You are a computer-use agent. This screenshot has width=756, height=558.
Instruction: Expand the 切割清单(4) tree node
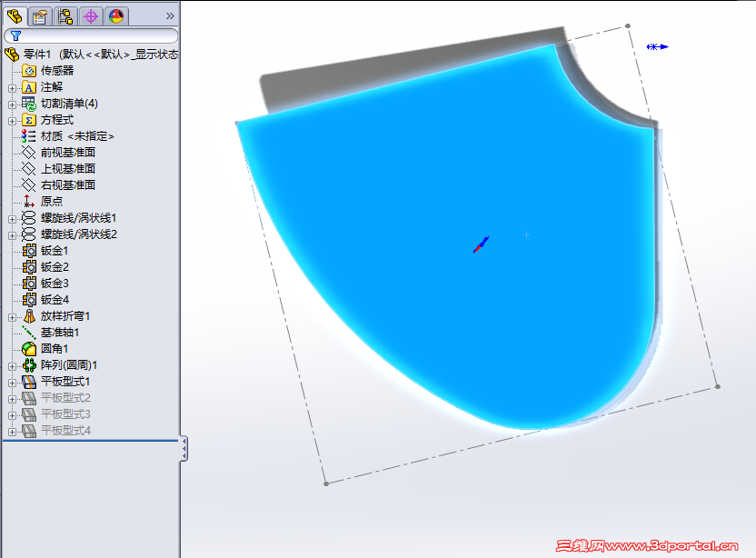(12, 105)
